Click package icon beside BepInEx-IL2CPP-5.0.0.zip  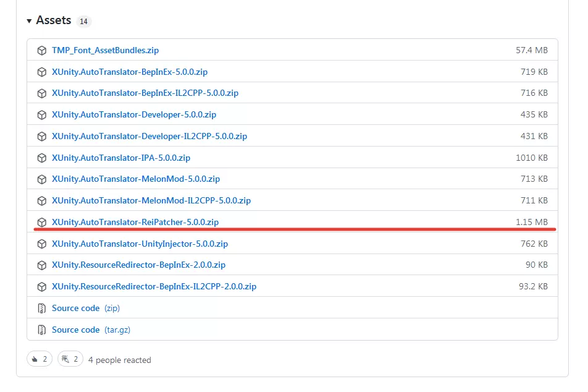point(41,93)
